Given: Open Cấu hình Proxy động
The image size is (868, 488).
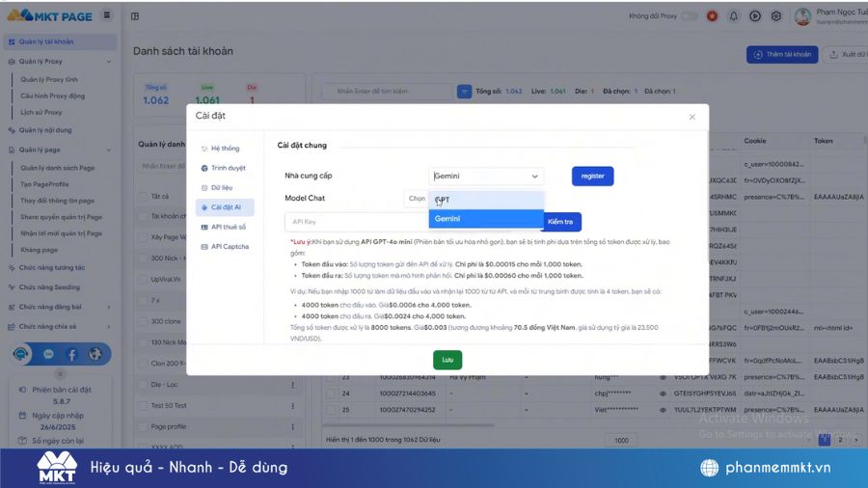Looking at the screenshot, I should pyautogui.click(x=53, y=95).
